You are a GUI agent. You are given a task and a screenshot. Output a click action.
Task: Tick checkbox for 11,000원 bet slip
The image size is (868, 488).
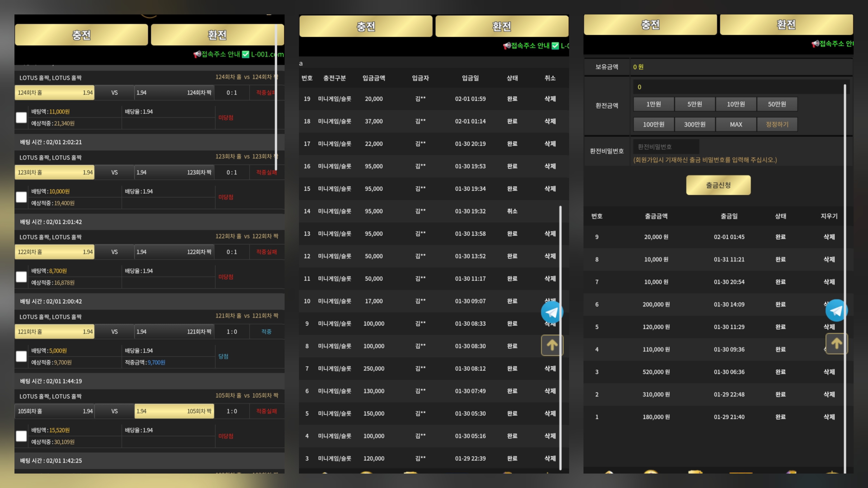[21, 117]
